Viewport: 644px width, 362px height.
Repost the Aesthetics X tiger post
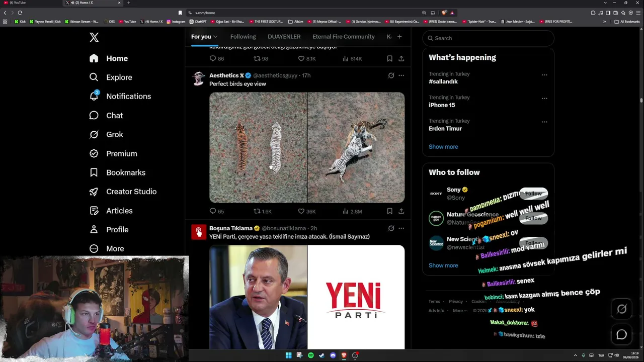click(263, 211)
